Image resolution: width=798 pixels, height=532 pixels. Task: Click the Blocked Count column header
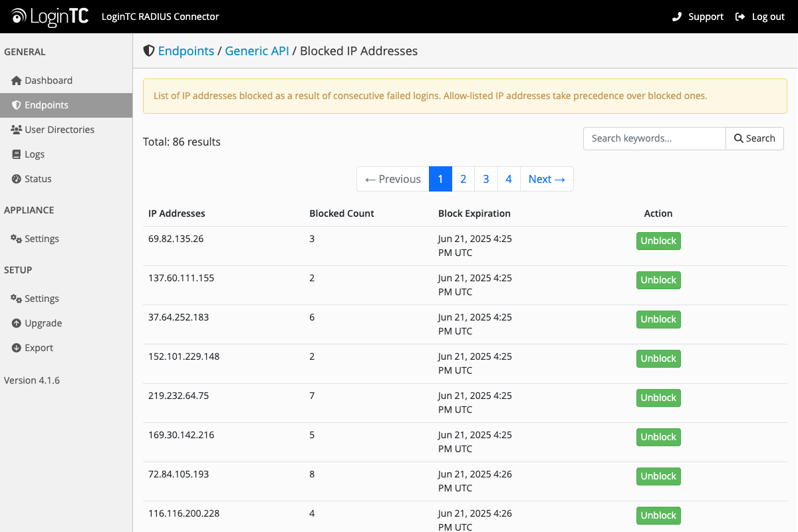342,213
